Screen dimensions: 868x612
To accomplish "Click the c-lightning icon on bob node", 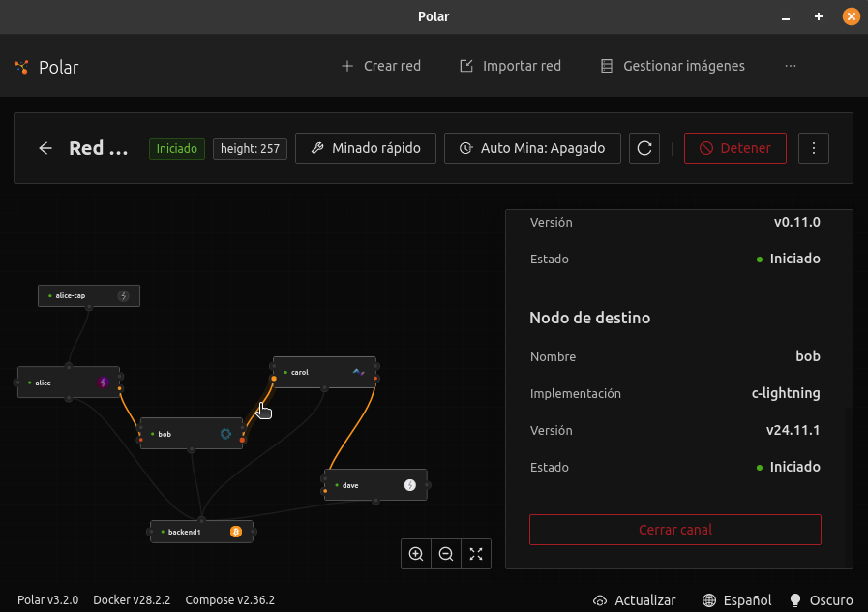I will pos(225,434).
